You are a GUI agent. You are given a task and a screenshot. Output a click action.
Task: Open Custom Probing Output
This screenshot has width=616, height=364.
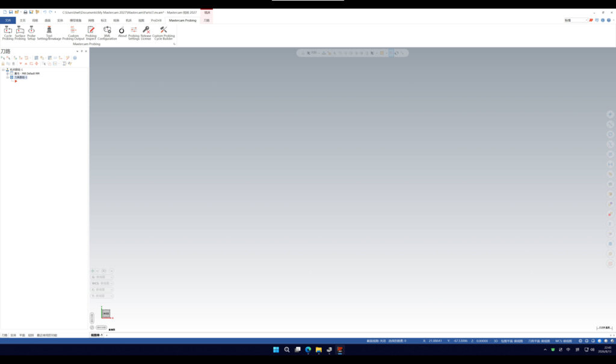click(x=73, y=33)
